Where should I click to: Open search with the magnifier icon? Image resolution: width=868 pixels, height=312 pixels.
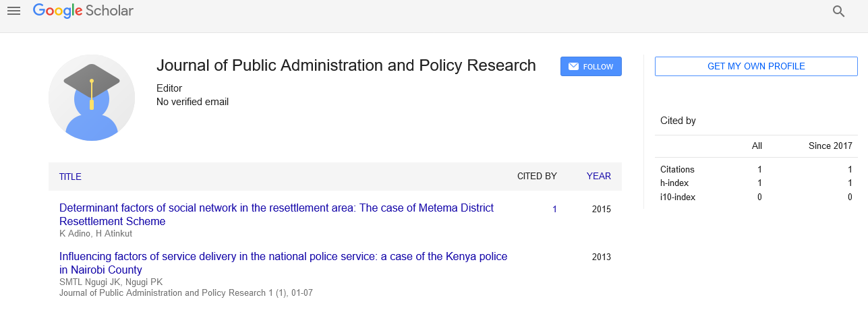click(838, 11)
